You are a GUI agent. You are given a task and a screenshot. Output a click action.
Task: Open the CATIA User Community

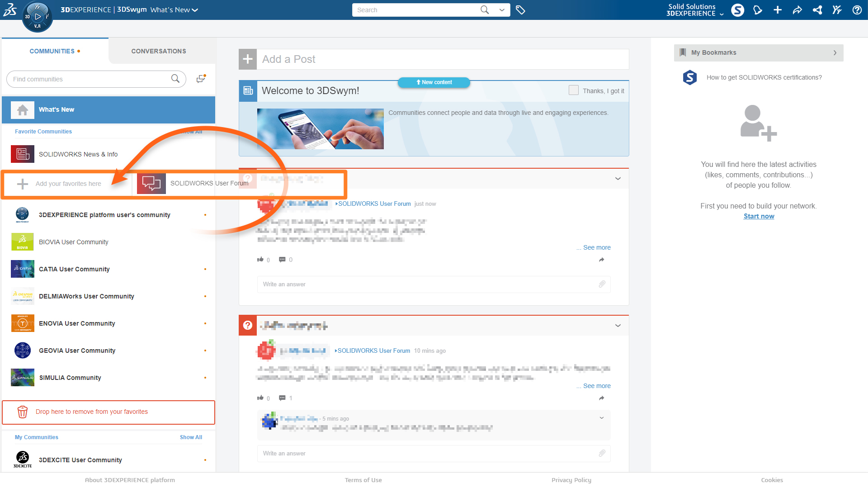click(x=74, y=269)
